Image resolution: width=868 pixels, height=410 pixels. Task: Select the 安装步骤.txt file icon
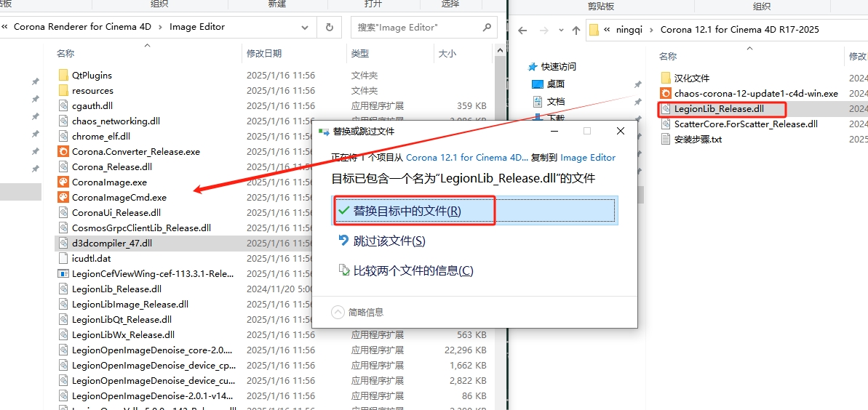pyautogui.click(x=666, y=140)
